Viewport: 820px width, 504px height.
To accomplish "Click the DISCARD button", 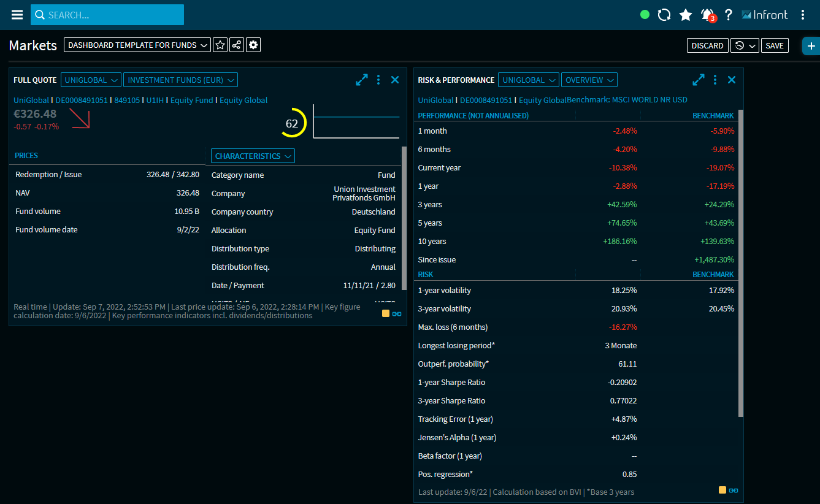I will coord(707,46).
